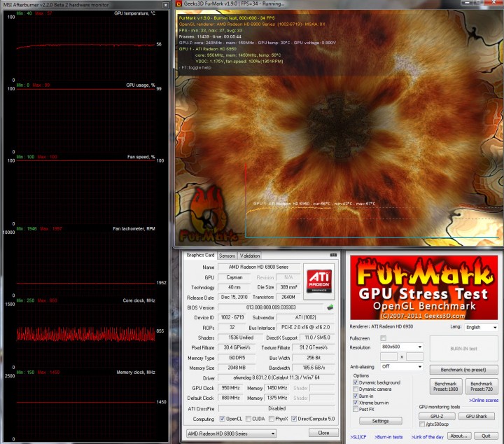This screenshot has height=444, width=504.
Task: Open the >Burn-in tests link
Action: (x=388, y=437)
